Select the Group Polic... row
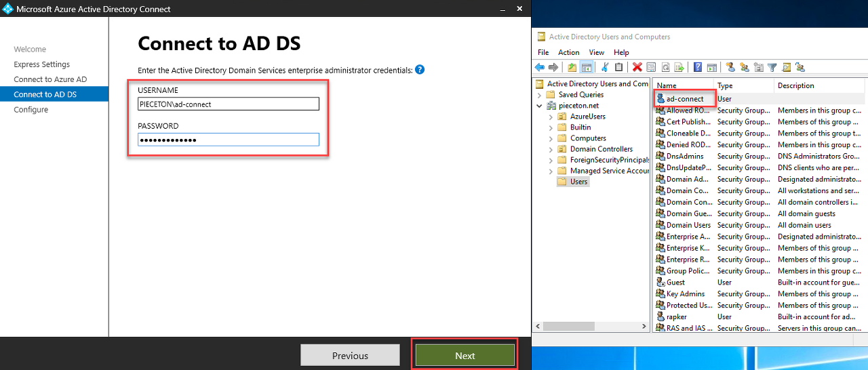Image resolution: width=868 pixels, height=370 pixels. click(x=759, y=271)
